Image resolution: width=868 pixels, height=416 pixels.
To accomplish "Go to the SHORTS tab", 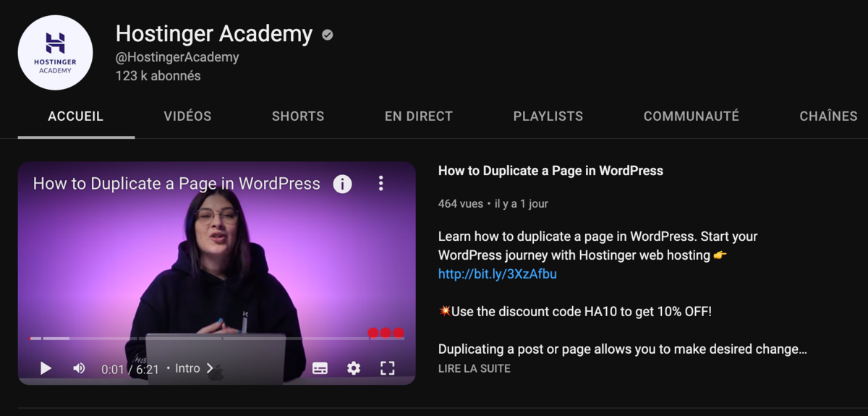I will (298, 116).
